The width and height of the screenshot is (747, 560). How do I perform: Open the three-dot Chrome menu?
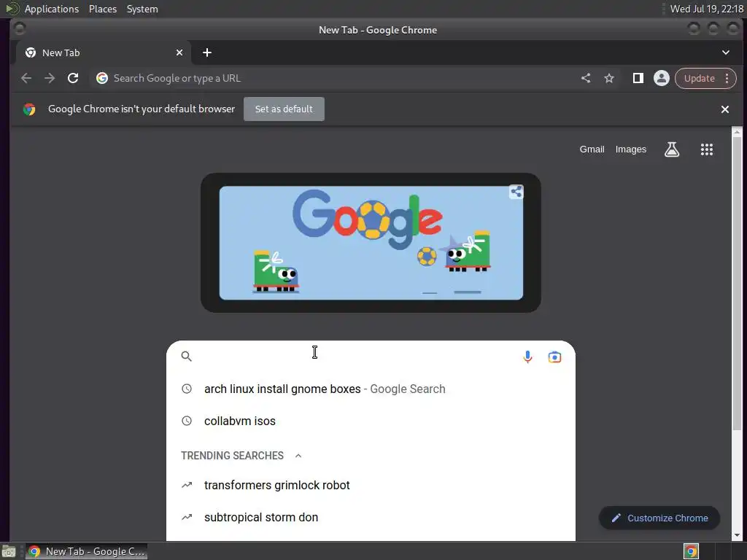(x=727, y=78)
